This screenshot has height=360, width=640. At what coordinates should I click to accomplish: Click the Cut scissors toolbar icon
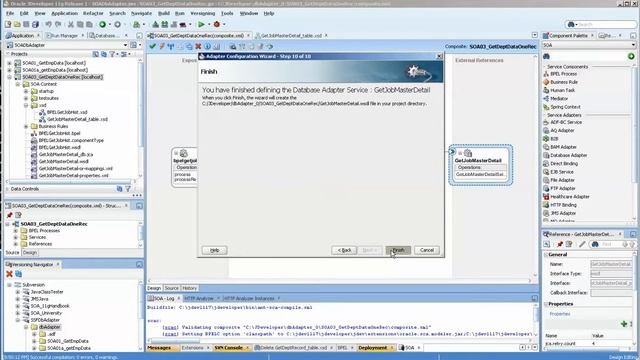[x=71, y=24]
